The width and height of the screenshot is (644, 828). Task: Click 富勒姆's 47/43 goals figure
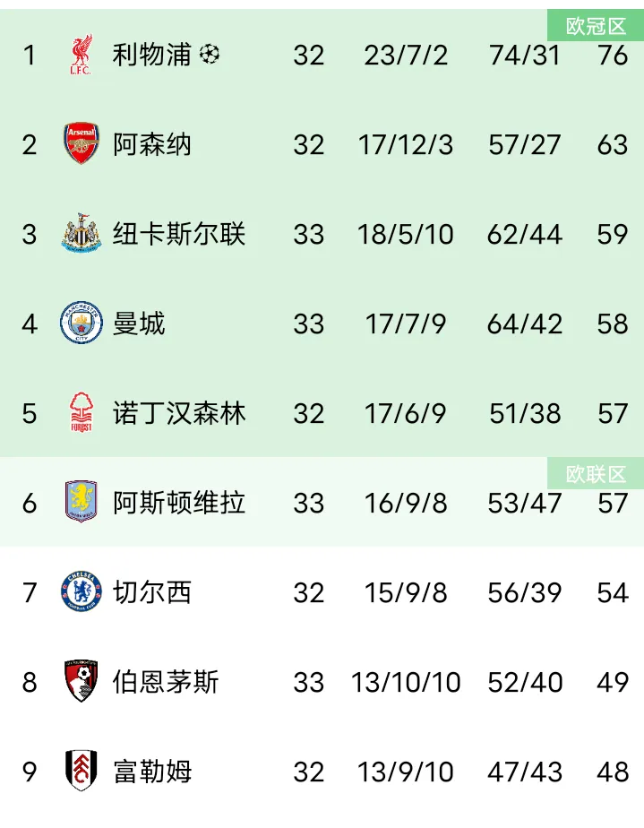click(525, 771)
